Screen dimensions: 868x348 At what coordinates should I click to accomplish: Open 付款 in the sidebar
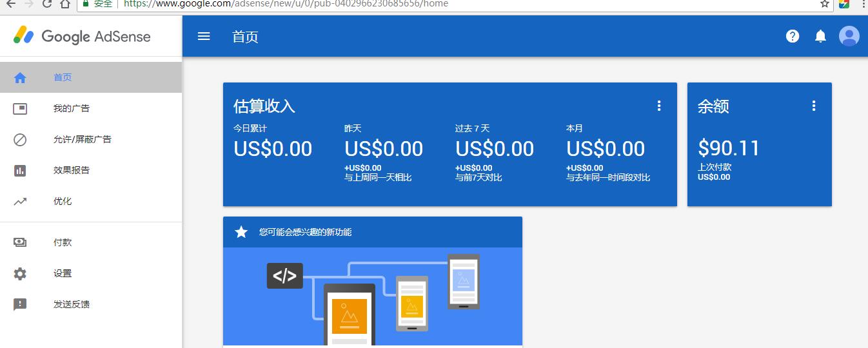91,242
